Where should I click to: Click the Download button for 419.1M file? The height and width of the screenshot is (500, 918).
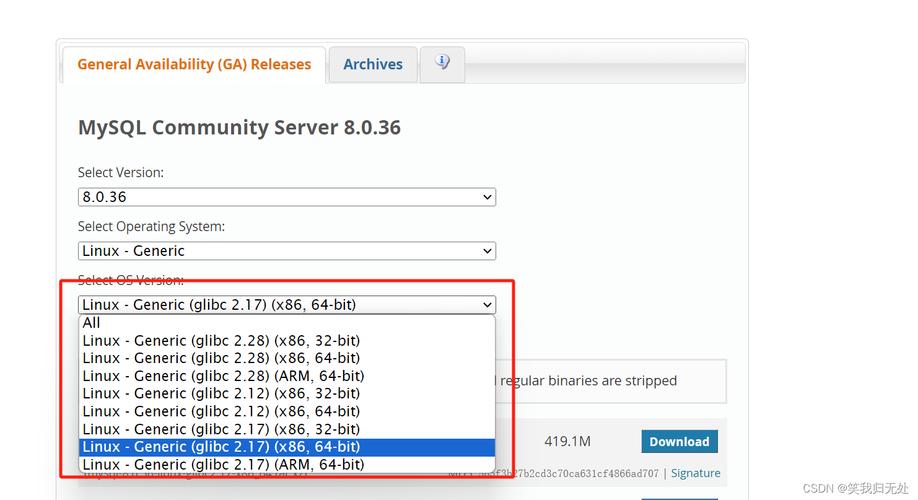679,441
